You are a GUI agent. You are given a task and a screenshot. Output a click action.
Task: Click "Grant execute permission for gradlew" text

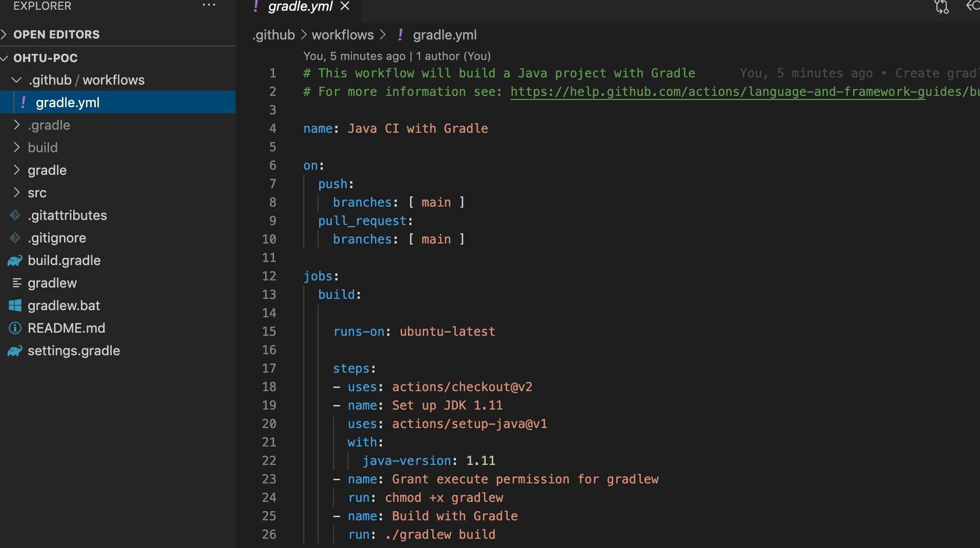[x=525, y=479]
